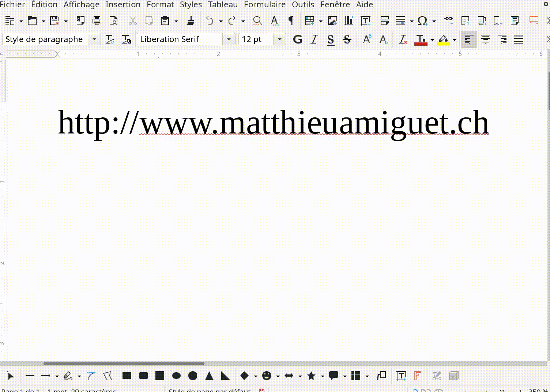Expand the paragraph style dropdown
Viewport: 550px width, 392px height.
tap(94, 39)
